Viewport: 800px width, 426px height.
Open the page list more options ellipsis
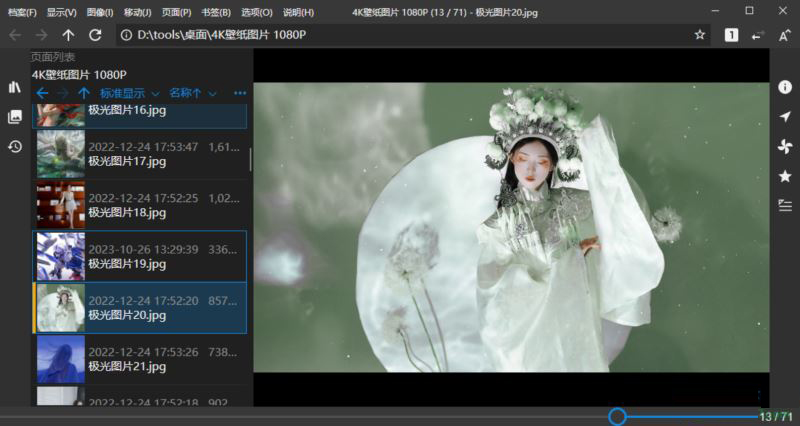coord(240,93)
